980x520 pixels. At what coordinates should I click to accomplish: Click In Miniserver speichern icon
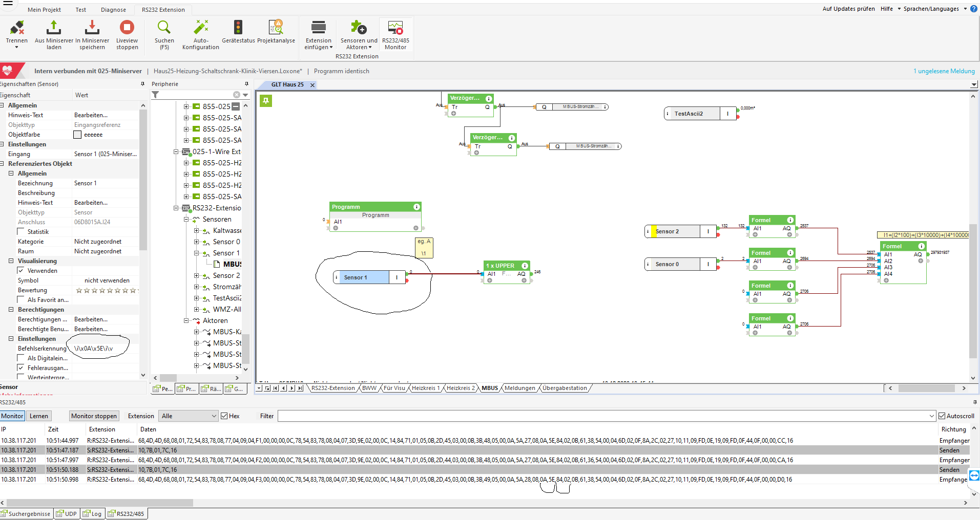(x=92, y=28)
